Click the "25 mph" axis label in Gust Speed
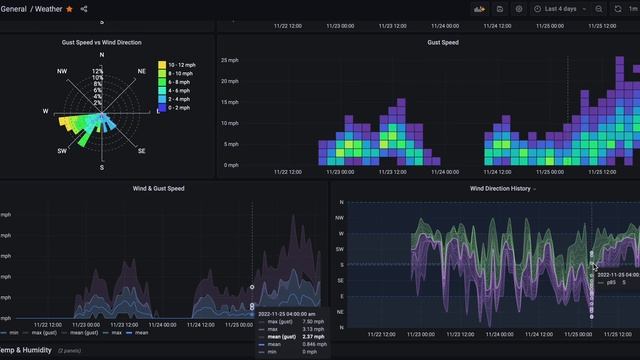640x360 pixels. [230, 60]
